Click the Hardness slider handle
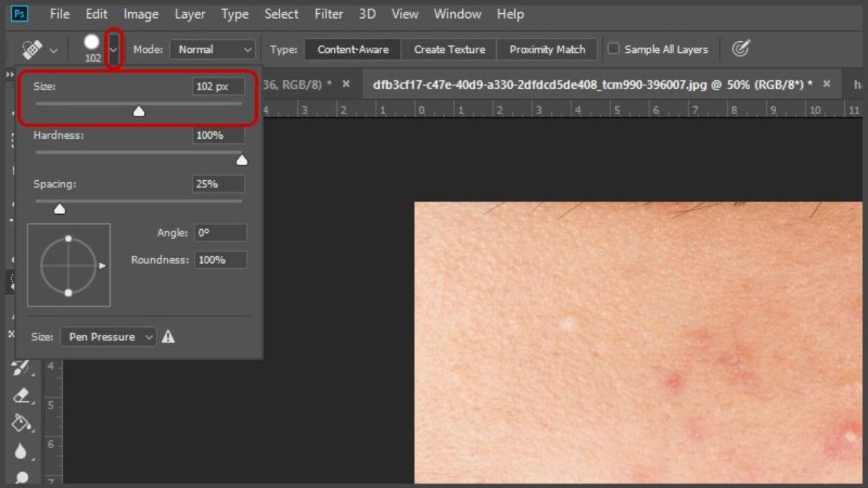The height and width of the screenshot is (488, 868). tap(242, 160)
